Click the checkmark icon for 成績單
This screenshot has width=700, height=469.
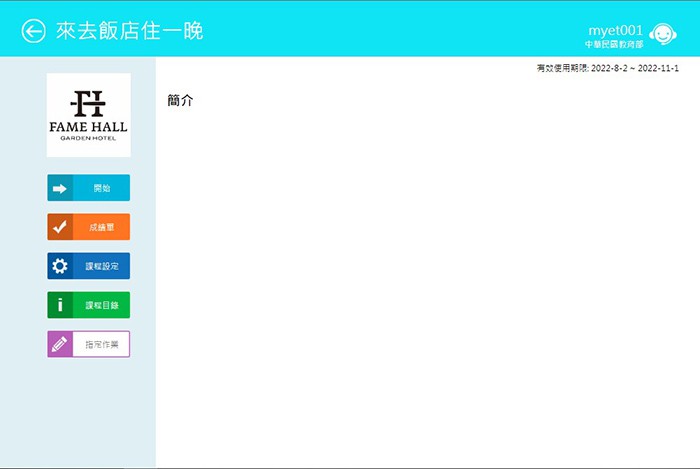[60, 227]
